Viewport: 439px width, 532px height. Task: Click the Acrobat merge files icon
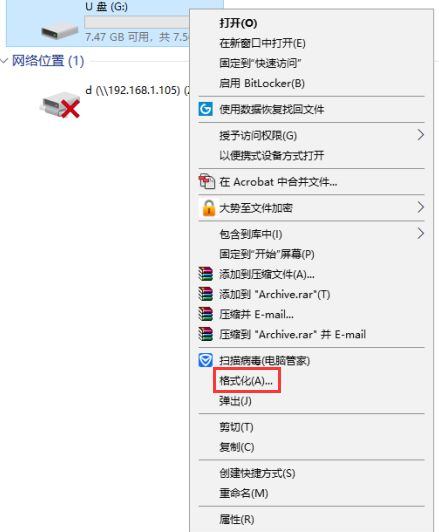tap(207, 182)
